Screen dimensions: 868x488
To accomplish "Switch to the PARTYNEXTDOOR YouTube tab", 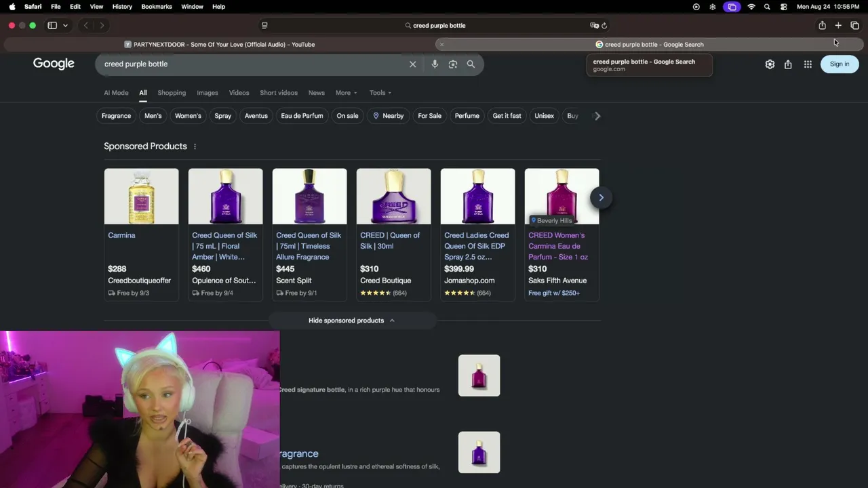I will [x=219, y=45].
